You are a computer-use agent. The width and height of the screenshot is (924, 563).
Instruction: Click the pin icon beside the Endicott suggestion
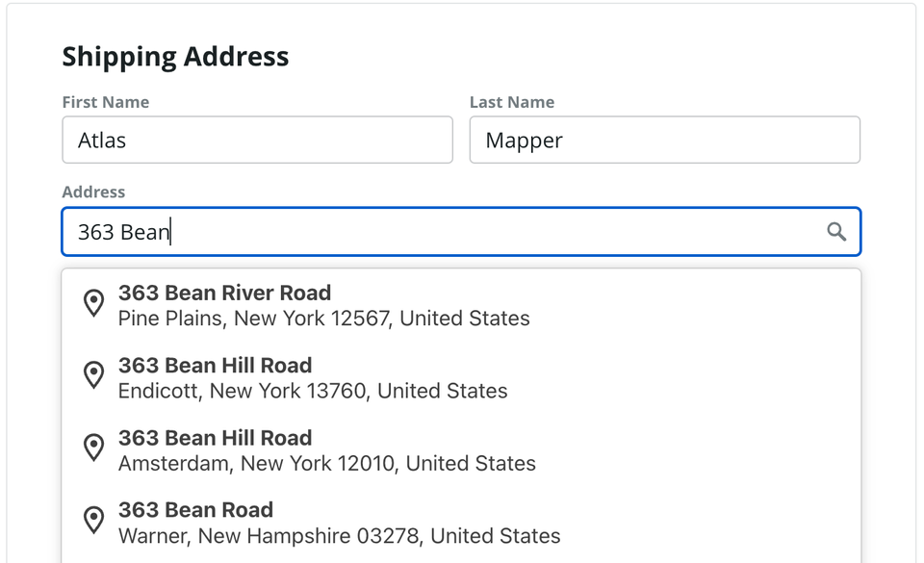(93, 375)
